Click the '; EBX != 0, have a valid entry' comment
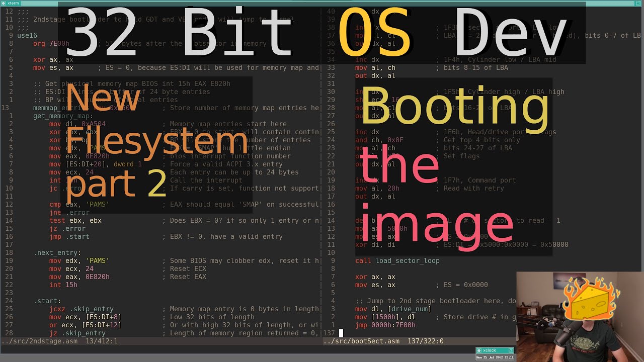644x362 pixels. pyautogui.click(x=222, y=236)
